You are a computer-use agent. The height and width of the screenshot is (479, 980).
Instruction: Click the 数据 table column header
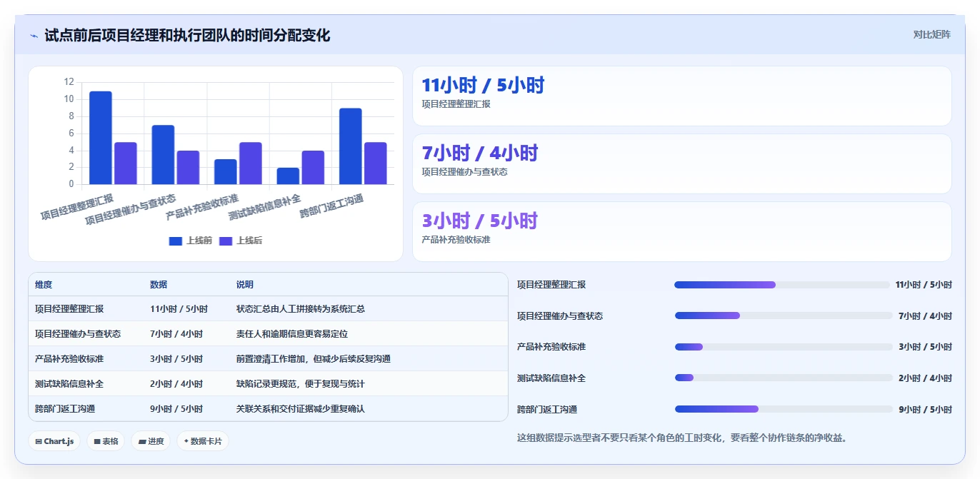(159, 285)
